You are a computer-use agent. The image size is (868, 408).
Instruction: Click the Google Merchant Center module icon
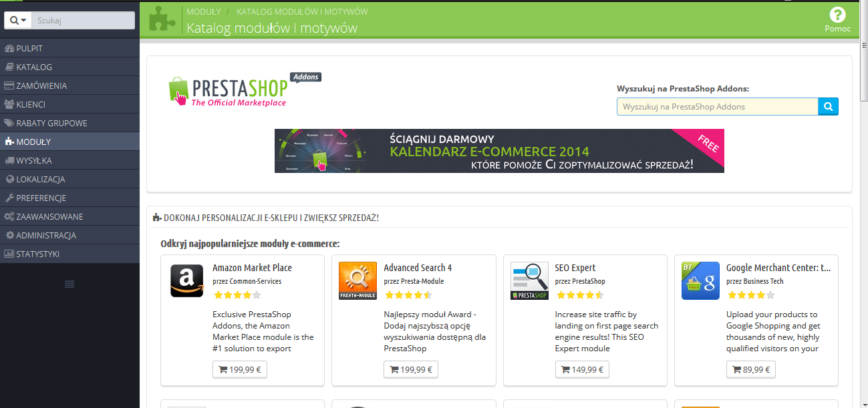click(x=700, y=280)
